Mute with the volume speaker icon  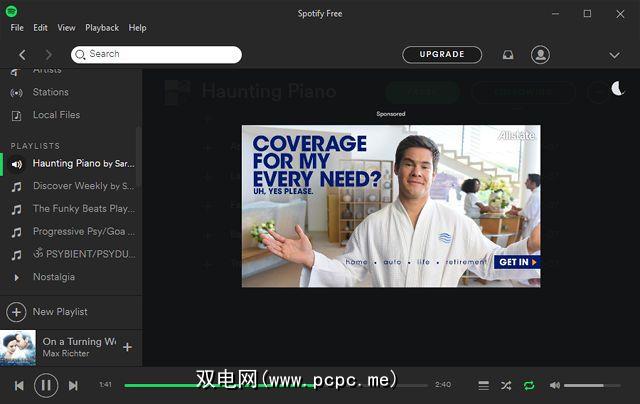tap(554, 385)
